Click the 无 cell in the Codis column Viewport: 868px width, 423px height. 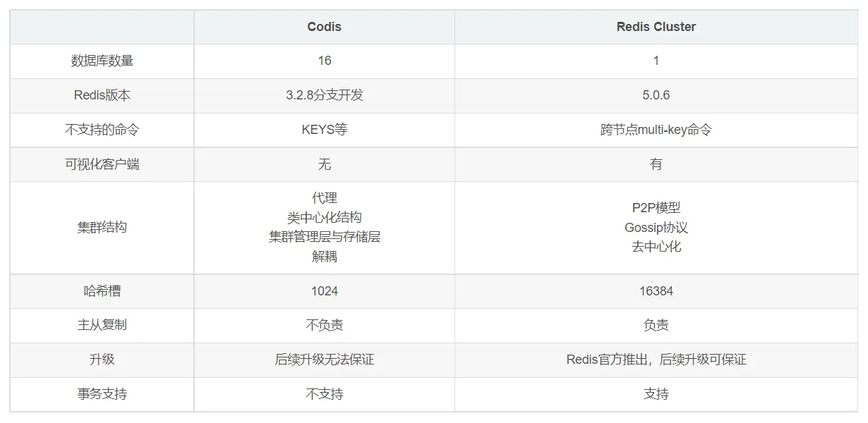click(325, 164)
